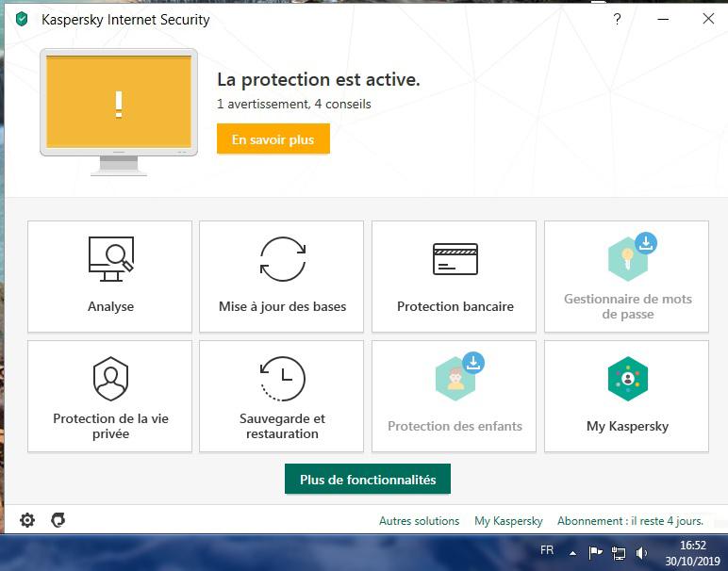Open the Analyse scan tile icon
Image resolution: width=728 pixels, height=571 pixels.
111,259
